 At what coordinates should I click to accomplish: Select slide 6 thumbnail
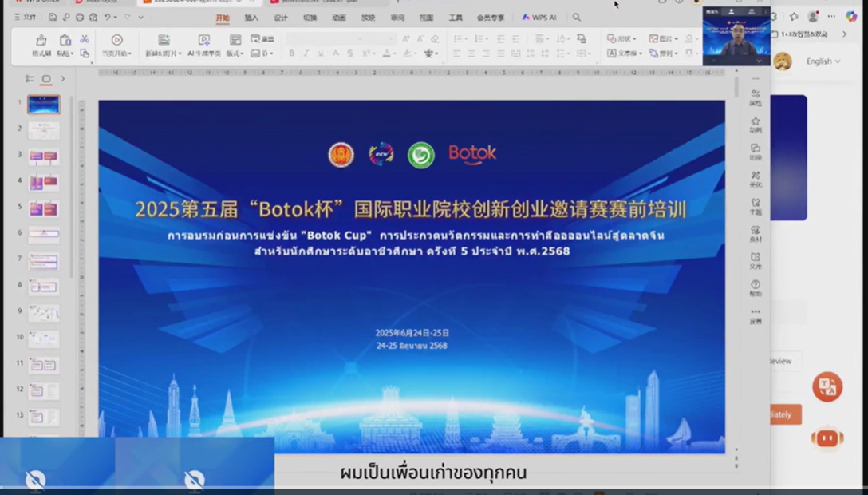click(x=44, y=235)
